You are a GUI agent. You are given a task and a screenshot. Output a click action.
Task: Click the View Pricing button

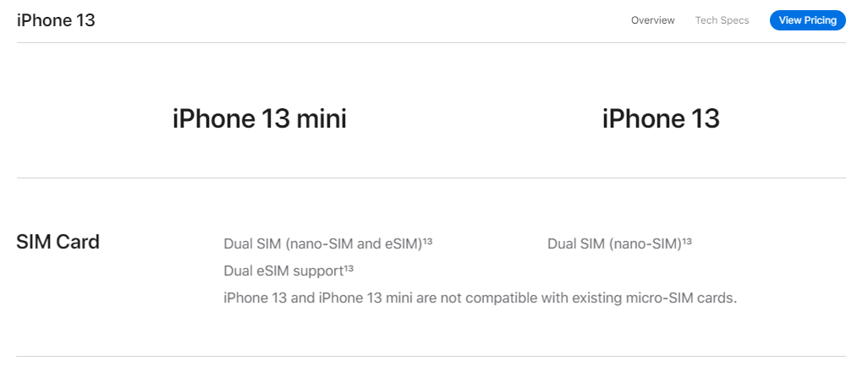pos(807,20)
